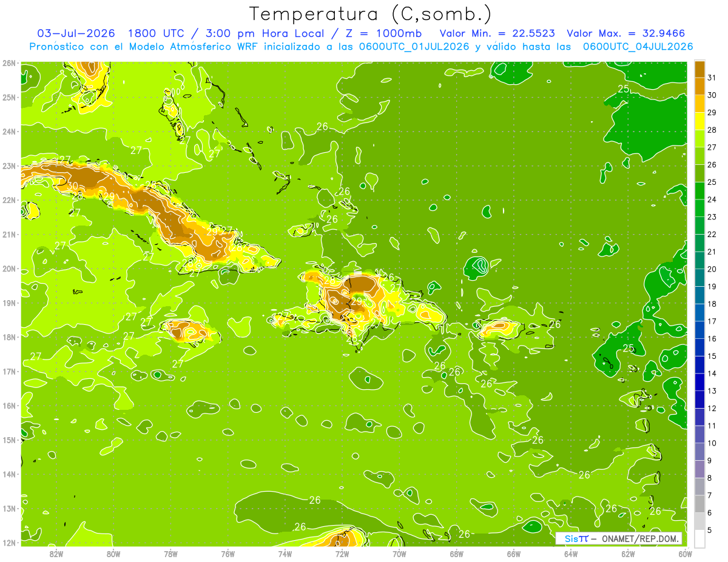The height and width of the screenshot is (562, 728).
Task: Click the '13' colorbar legend label
Action: [712, 391]
